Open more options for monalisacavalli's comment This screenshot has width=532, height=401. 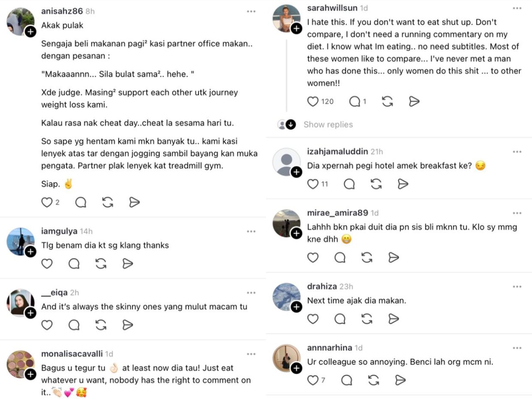click(251, 354)
